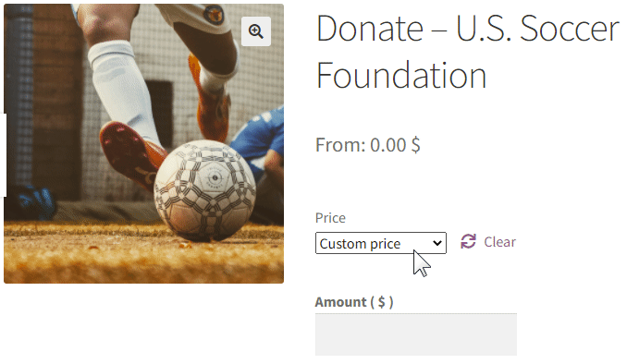The image size is (627, 364).
Task: Click the blue jersey player in the photo
Action: coord(260,138)
